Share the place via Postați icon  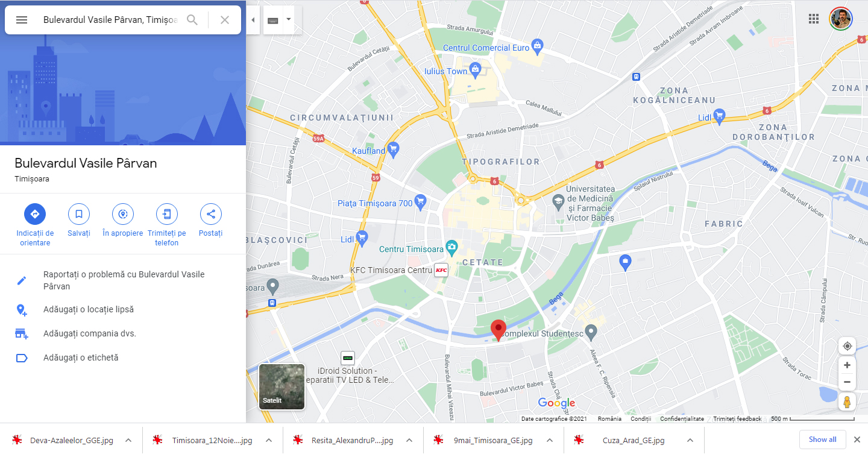[x=211, y=214]
